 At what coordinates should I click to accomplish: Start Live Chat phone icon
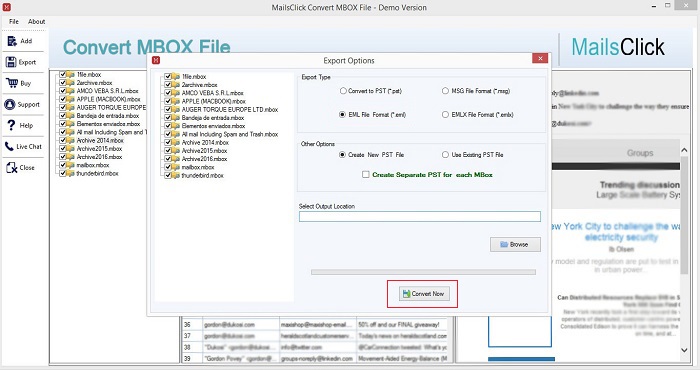[9, 146]
